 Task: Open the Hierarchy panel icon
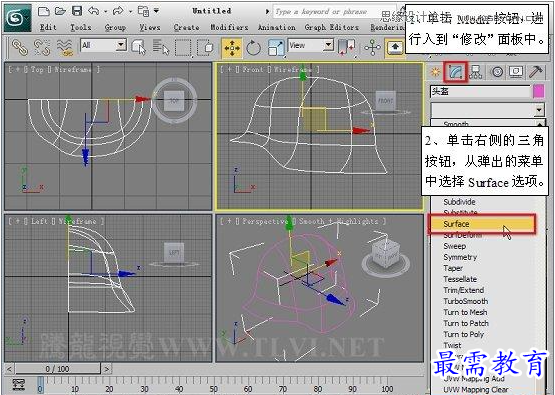pyautogui.click(x=476, y=72)
